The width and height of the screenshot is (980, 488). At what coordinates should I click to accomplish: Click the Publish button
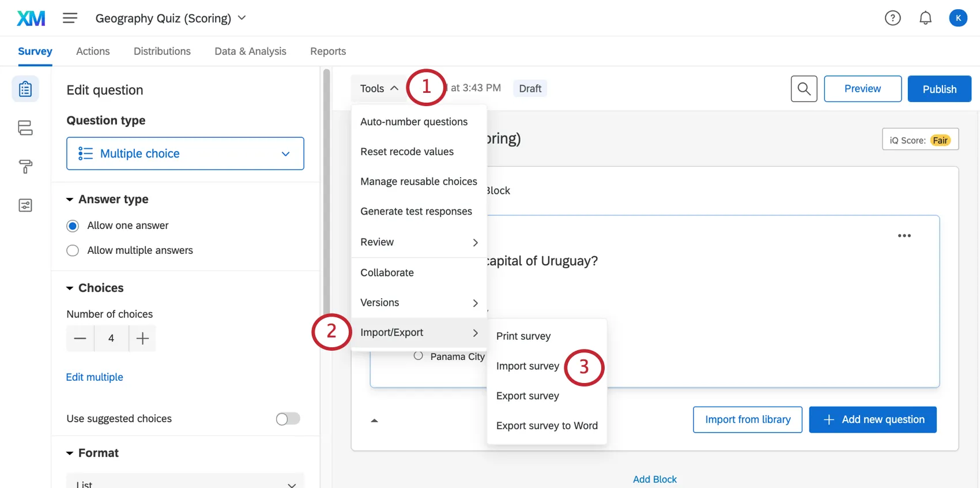tap(939, 89)
